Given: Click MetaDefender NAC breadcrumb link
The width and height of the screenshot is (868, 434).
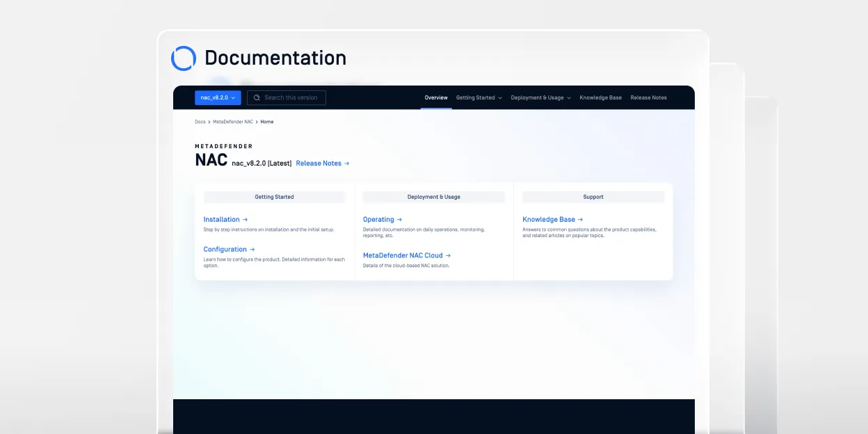Looking at the screenshot, I should (232, 122).
